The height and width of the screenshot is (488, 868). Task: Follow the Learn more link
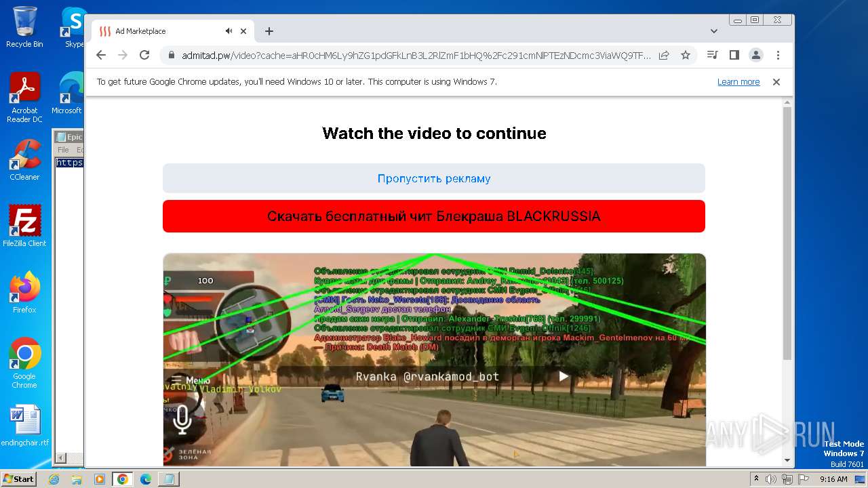coord(738,81)
